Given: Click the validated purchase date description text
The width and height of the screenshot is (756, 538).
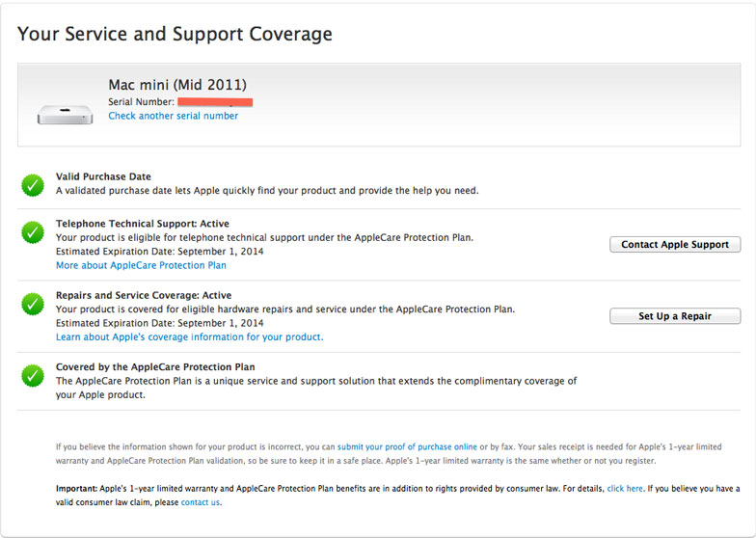Looking at the screenshot, I should point(267,191).
